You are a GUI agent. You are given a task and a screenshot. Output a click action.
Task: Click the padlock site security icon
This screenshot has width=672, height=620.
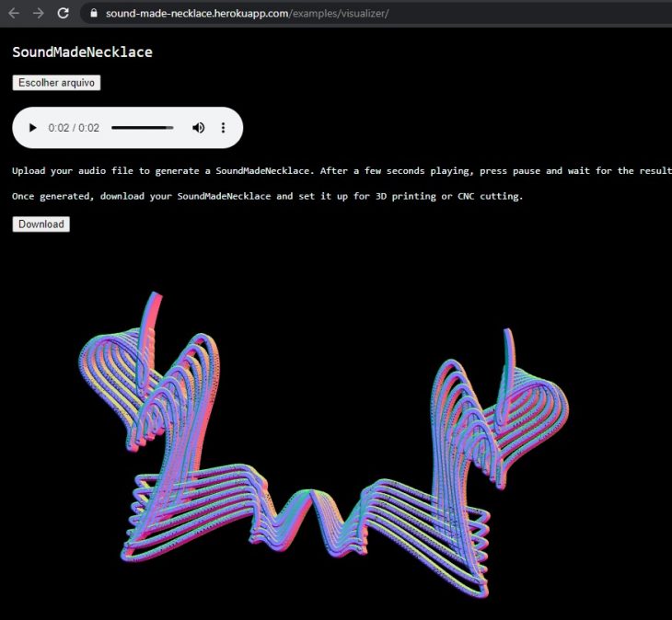click(93, 14)
